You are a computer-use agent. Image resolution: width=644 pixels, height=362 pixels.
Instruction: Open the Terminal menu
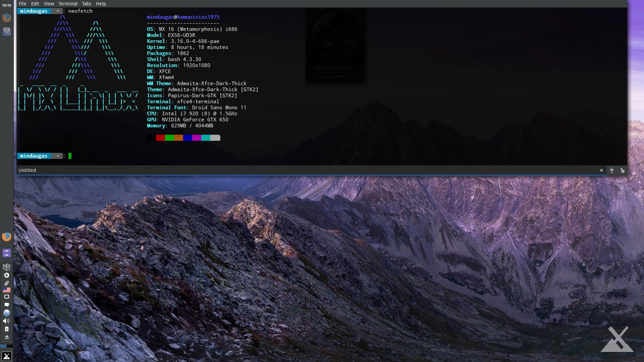tap(68, 4)
